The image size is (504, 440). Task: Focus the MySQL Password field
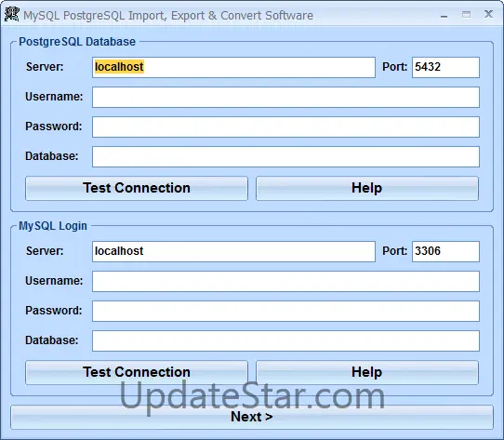(285, 311)
